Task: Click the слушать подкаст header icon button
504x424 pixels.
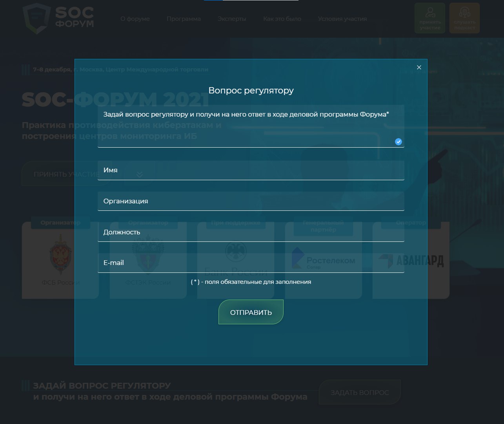Action: (x=464, y=18)
